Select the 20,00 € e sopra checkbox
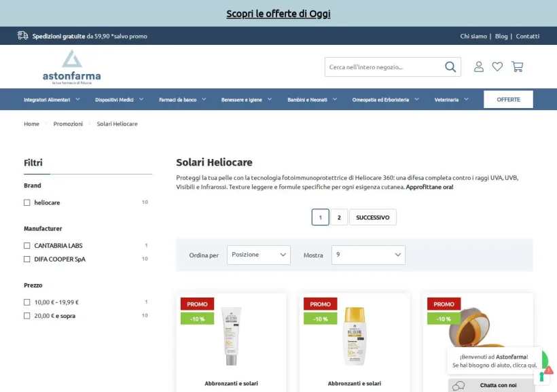The width and height of the screenshot is (557, 392). point(27,316)
